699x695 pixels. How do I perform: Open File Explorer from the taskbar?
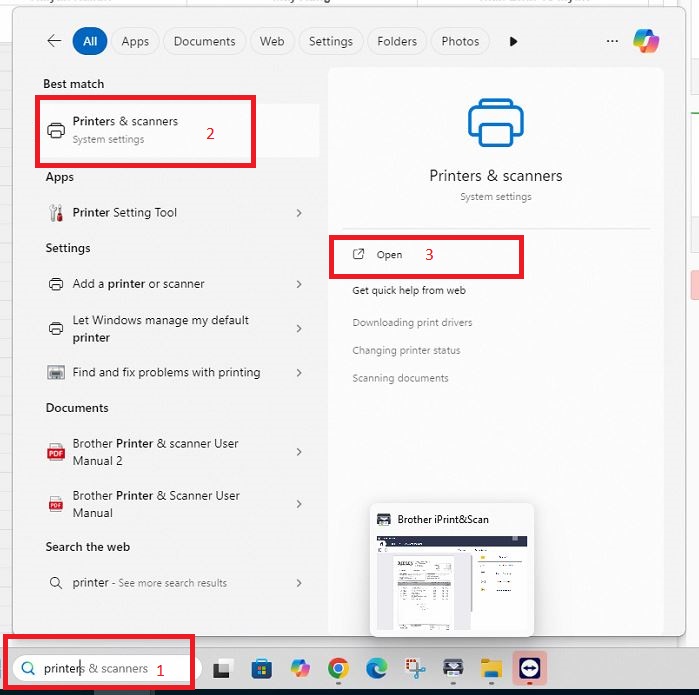(491, 669)
